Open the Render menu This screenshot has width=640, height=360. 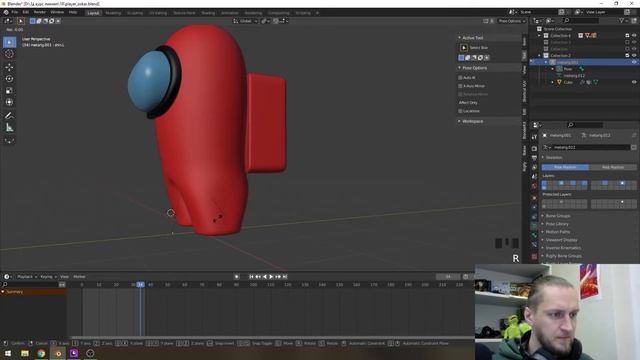(40, 13)
